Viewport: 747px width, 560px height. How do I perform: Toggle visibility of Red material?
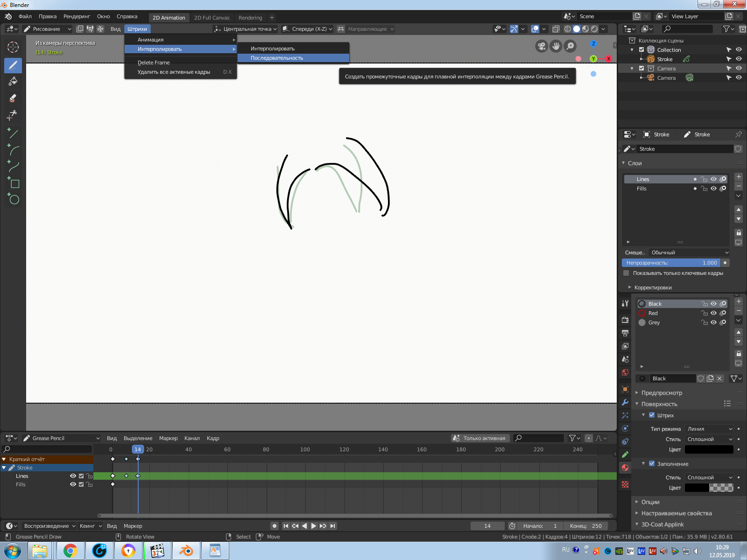tap(713, 313)
